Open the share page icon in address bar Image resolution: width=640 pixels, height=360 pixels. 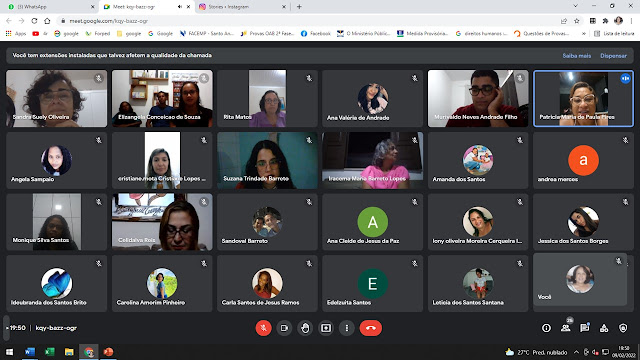coord(564,21)
